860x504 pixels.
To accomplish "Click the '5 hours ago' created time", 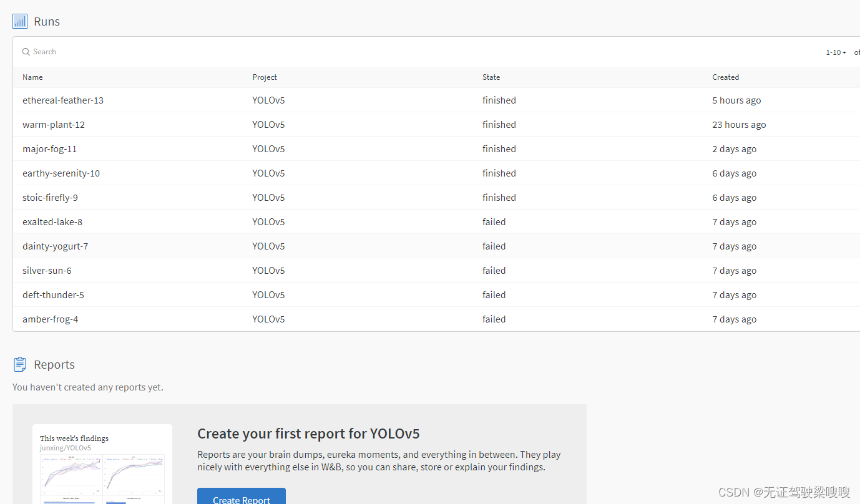I will tap(736, 100).
